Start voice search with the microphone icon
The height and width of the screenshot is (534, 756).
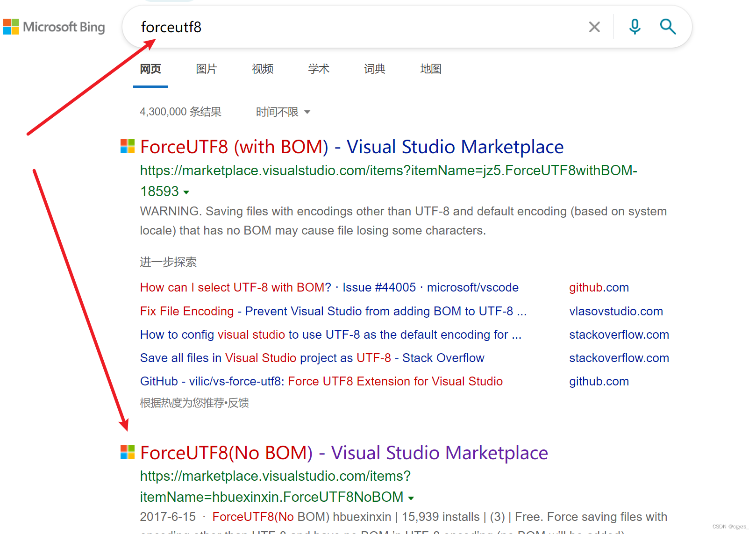click(x=635, y=27)
